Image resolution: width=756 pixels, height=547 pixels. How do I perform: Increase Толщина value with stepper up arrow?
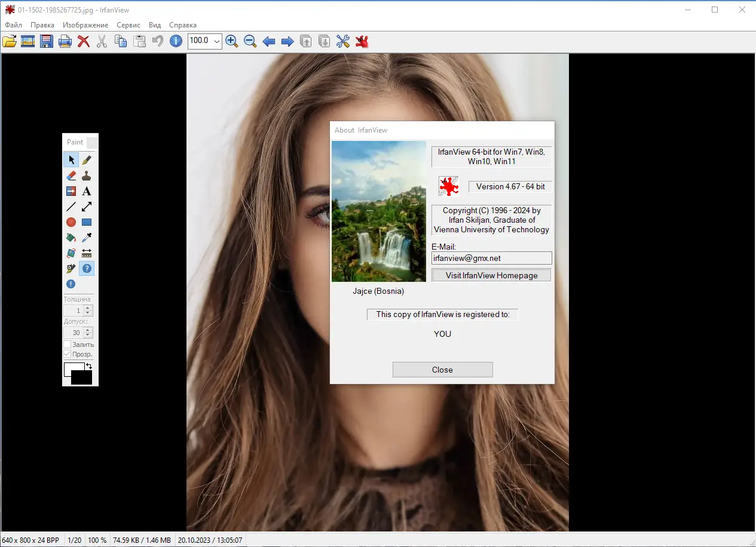[x=88, y=308]
